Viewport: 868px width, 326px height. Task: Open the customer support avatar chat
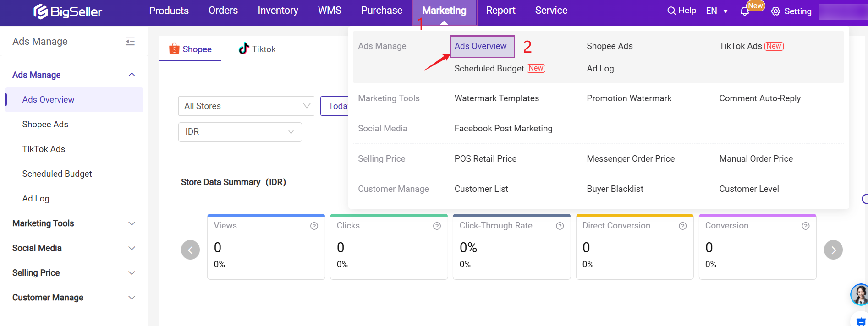pyautogui.click(x=860, y=294)
